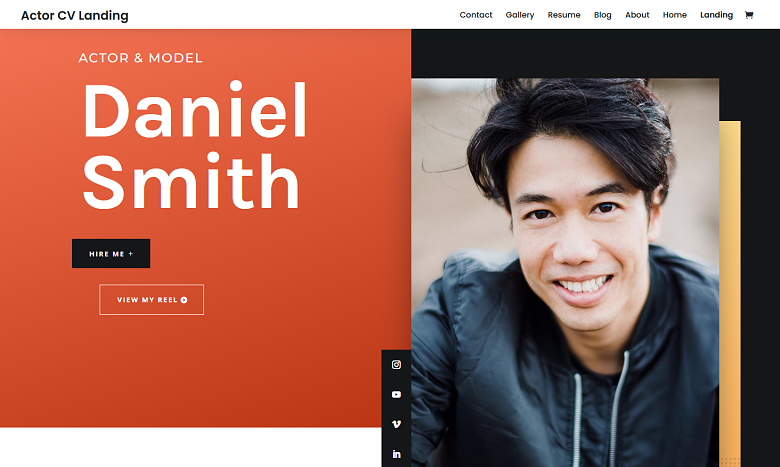
Task: Click the Daniel Smith headline text
Action: pos(195,145)
